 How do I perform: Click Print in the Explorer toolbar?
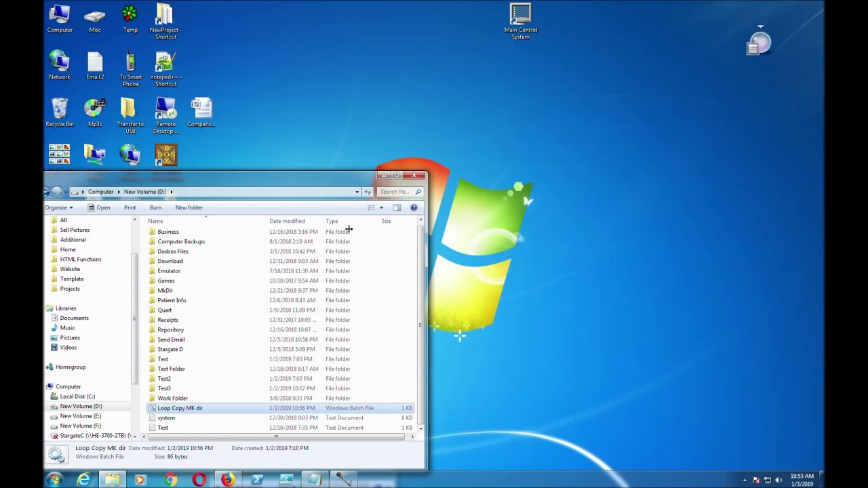[x=130, y=207]
